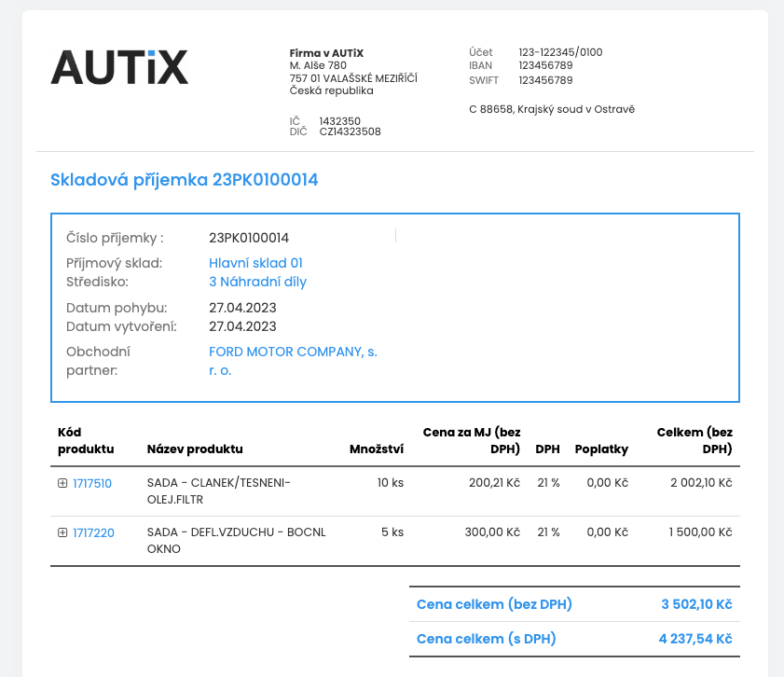The width and height of the screenshot is (784, 677).
Task: Click the Název produktu column header
Action: [195, 449]
